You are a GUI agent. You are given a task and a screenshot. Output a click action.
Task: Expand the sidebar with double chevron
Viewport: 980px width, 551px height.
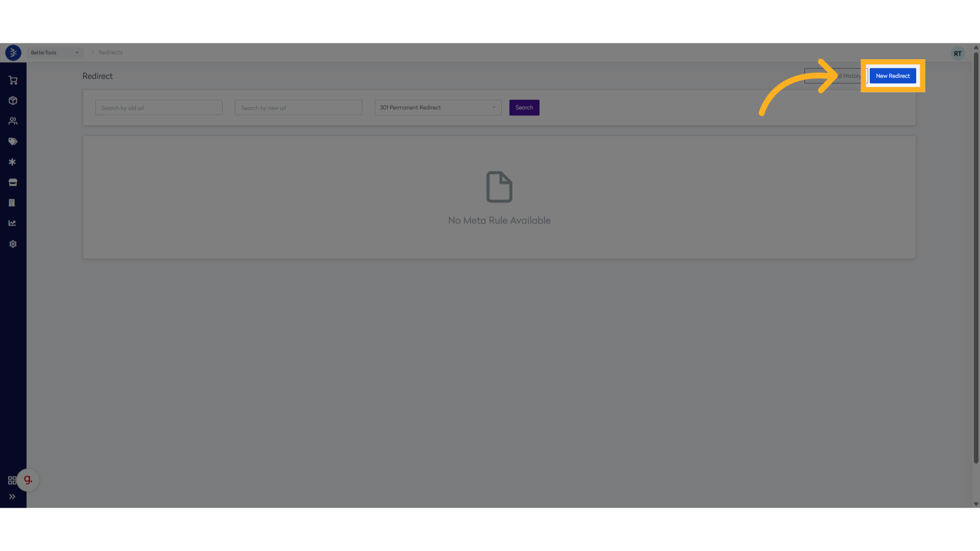pyautogui.click(x=12, y=496)
